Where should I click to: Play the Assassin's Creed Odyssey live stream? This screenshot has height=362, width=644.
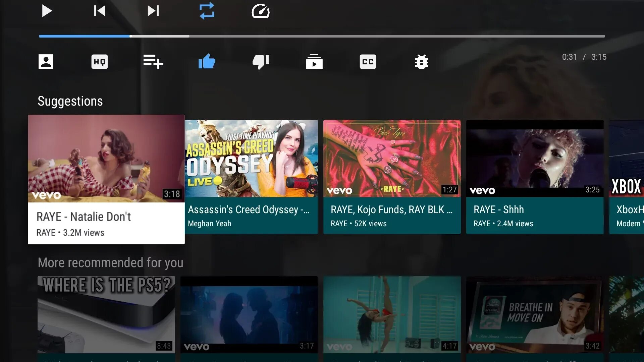coord(252,159)
